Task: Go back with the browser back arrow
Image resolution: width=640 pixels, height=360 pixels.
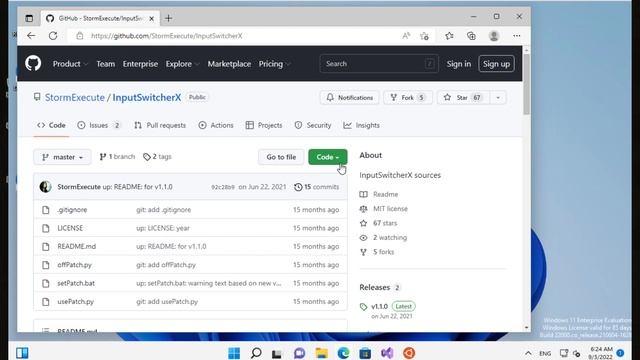Action: pos(31,36)
